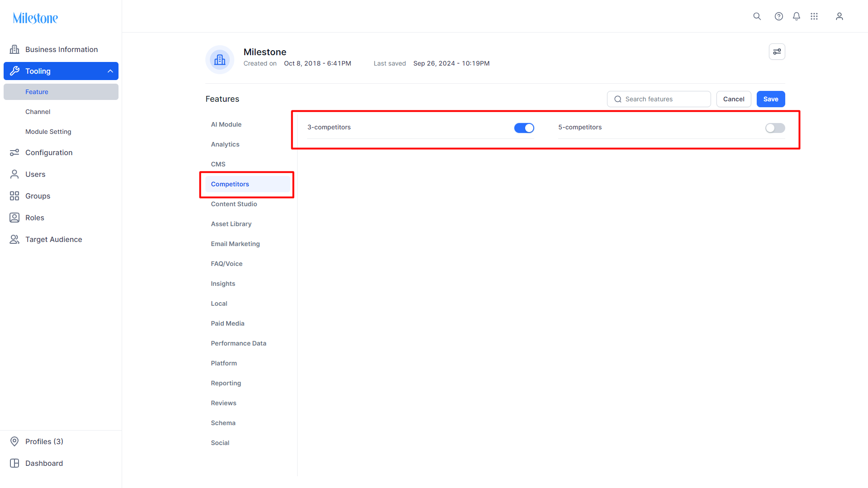Select Local feature category
This screenshot has height=488, width=868.
point(248,303)
